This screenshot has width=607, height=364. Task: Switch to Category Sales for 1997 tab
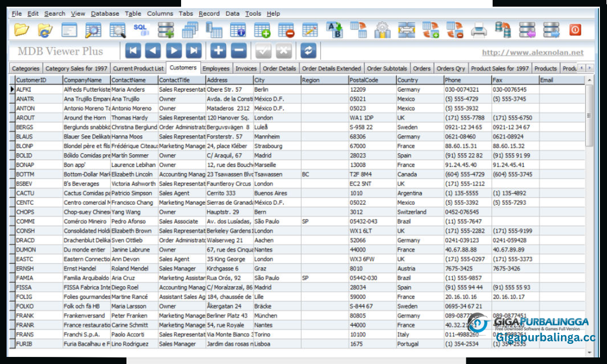76,69
